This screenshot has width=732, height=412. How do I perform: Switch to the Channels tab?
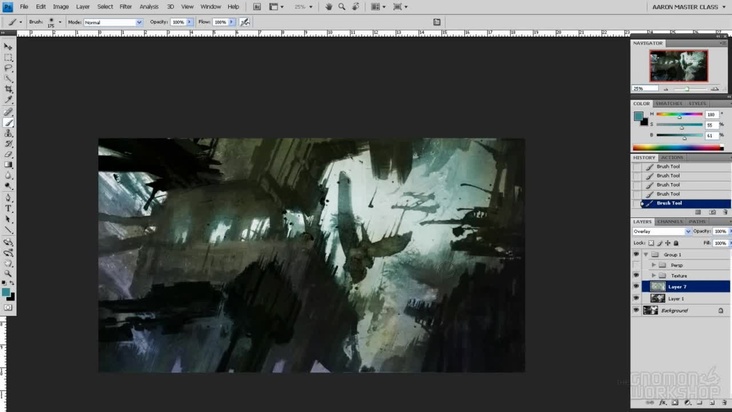click(x=669, y=222)
